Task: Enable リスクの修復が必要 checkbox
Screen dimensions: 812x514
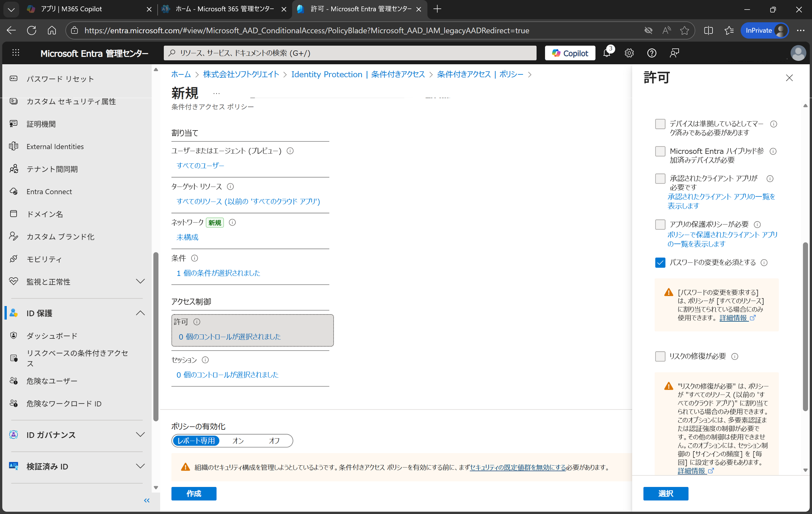Action: 660,356
